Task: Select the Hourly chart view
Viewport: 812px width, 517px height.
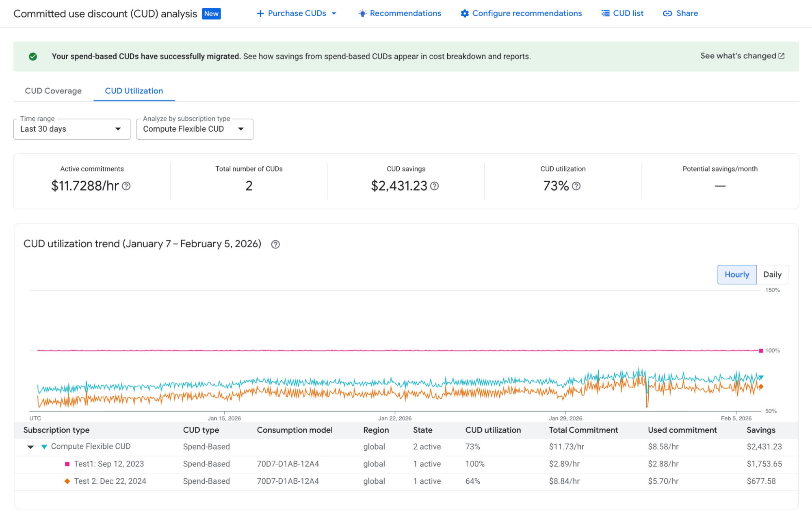Action: 736,274
